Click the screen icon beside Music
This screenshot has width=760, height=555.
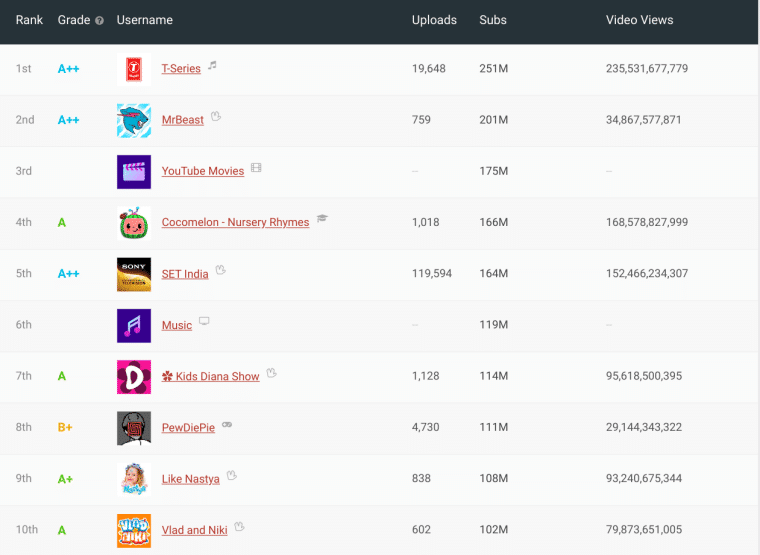click(x=204, y=321)
